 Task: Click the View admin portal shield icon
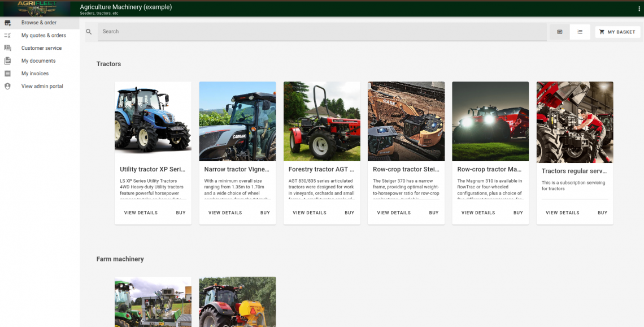click(7, 87)
